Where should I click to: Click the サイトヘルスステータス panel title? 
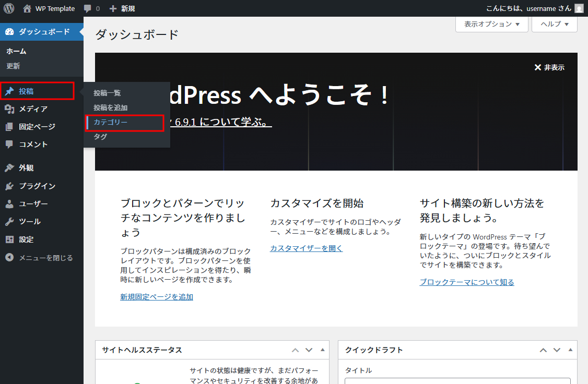tap(142, 350)
